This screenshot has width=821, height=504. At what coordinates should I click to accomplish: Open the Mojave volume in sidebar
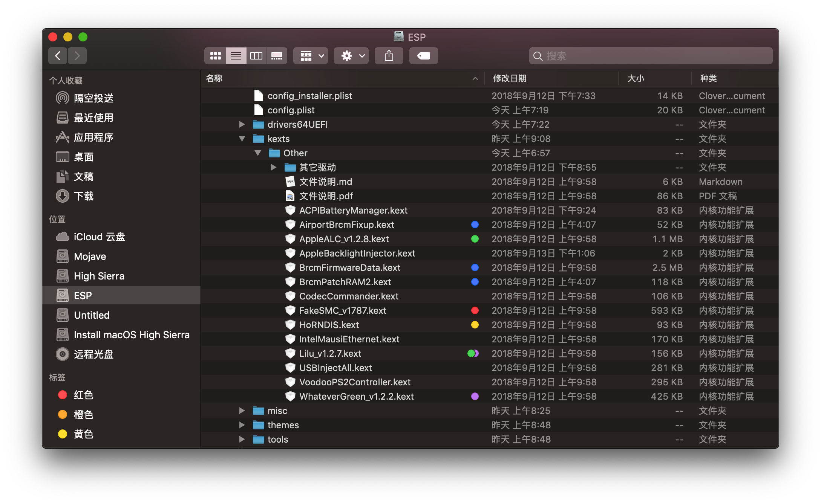pos(90,257)
